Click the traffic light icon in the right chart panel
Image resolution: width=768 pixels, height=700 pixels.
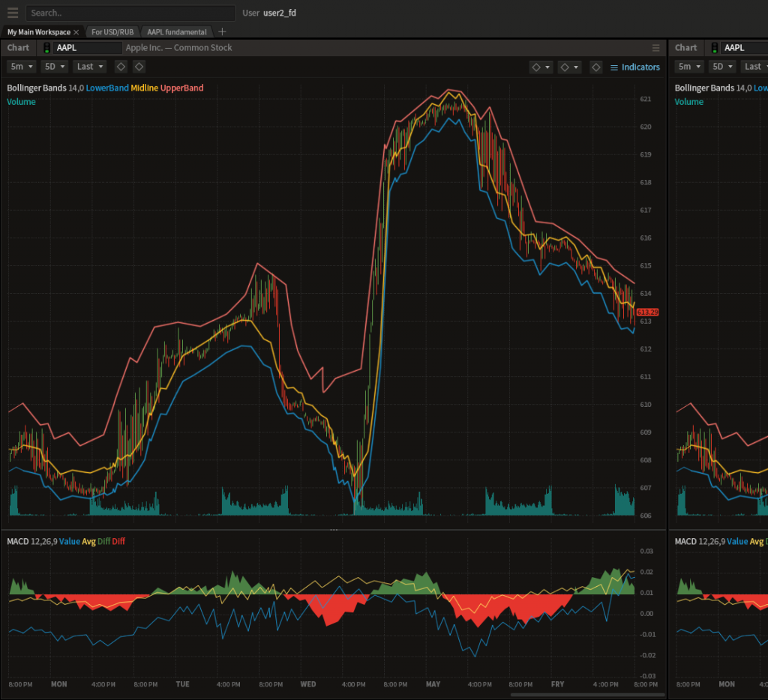tap(714, 48)
